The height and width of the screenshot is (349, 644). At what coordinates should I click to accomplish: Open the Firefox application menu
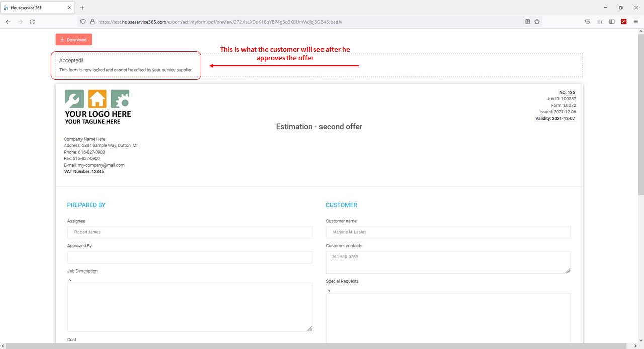[636, 22]
